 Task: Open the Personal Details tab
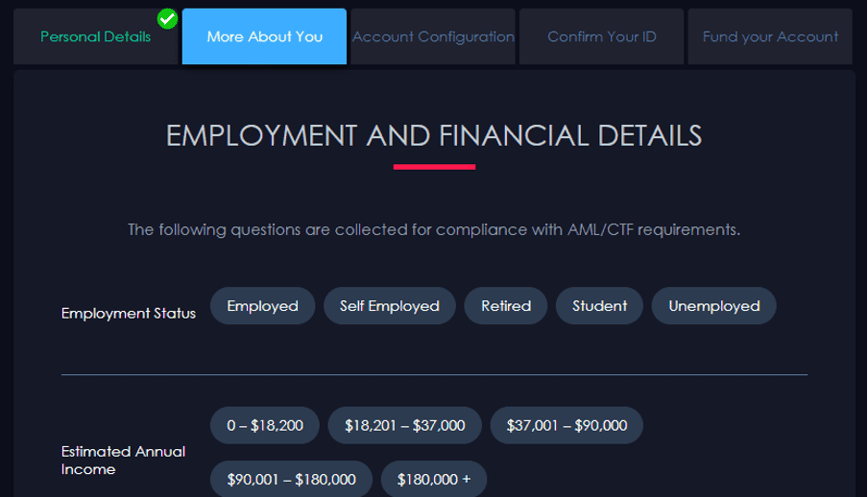click(x=95, y=36)
